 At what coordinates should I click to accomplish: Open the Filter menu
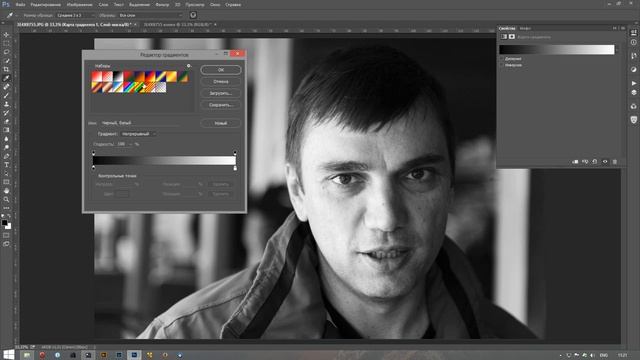162,4
